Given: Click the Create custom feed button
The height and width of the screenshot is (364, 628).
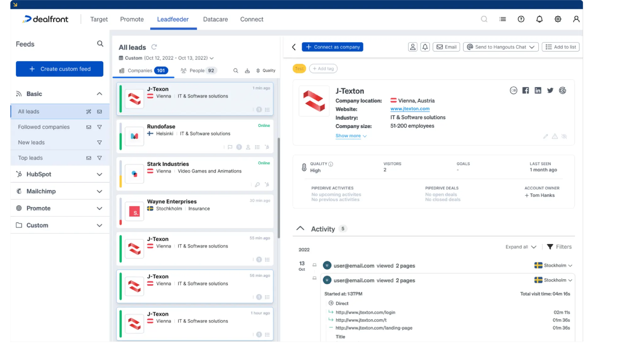Looking at the screenshot, I should pyautogui.click(x=59, y=69).
